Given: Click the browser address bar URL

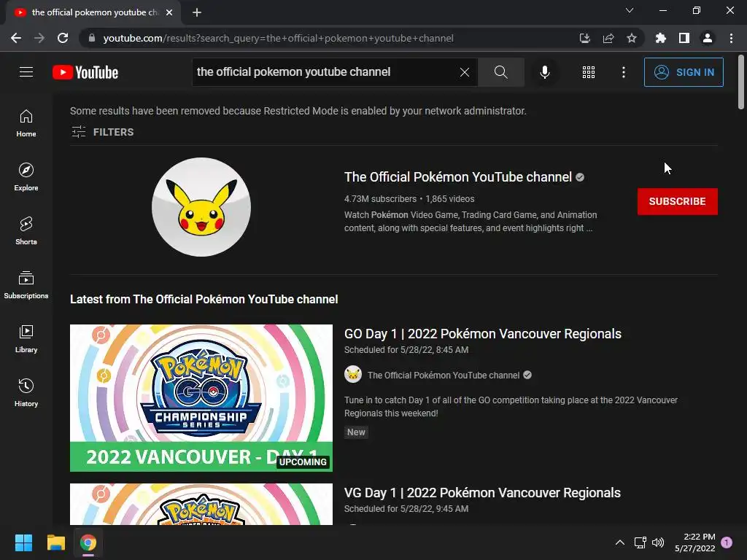Looking at the screenshot, I should point(278,38).
